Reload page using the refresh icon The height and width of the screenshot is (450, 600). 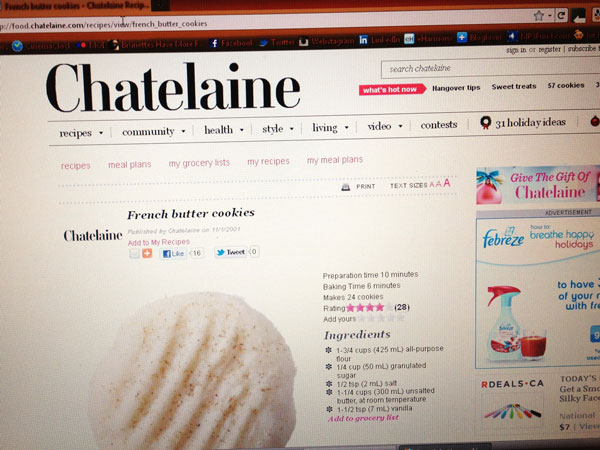(x=561, y=15)
